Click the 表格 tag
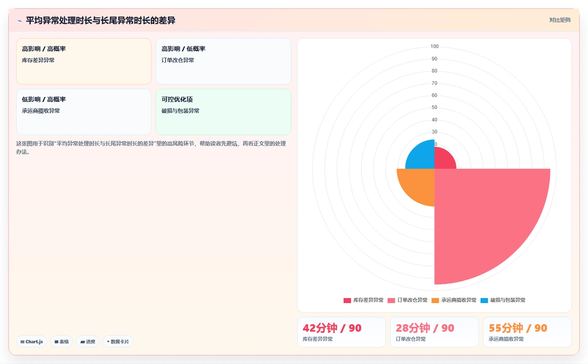 (61, 342)
